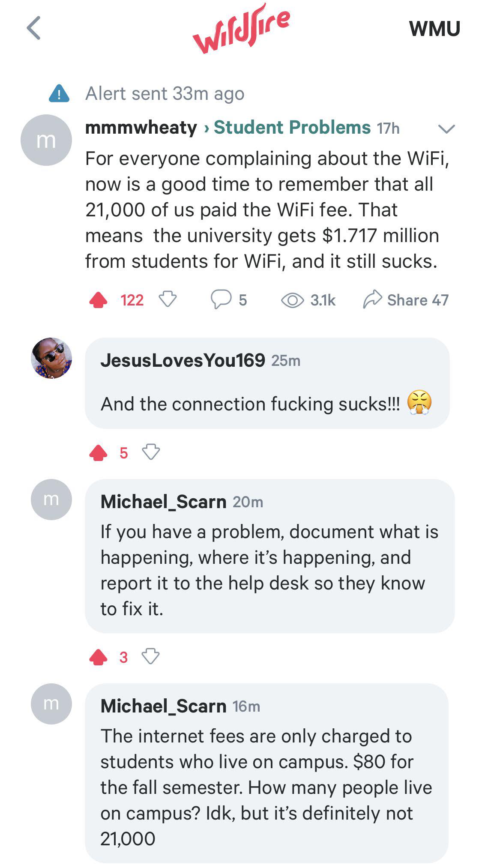The width and height of the screenshot is (482, 868).
Task: View the eye icon showing 3.1k views
Action: coord(293,300)
